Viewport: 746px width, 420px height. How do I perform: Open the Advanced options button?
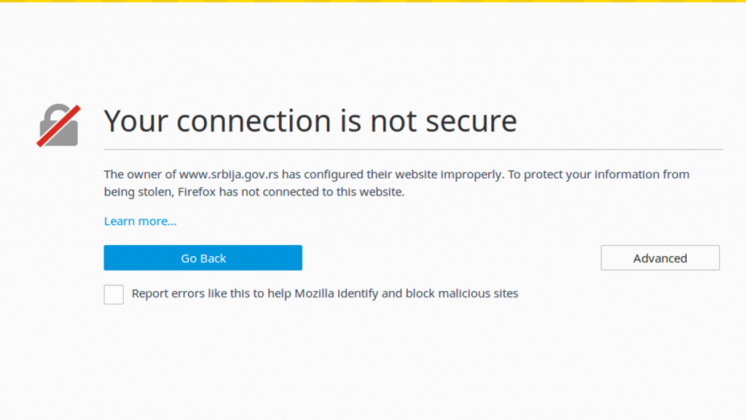tap(660, 258)
